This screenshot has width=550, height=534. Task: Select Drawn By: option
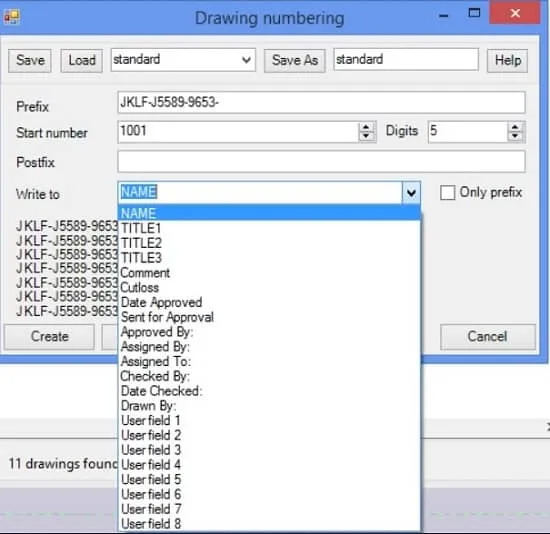click(269, 406)
